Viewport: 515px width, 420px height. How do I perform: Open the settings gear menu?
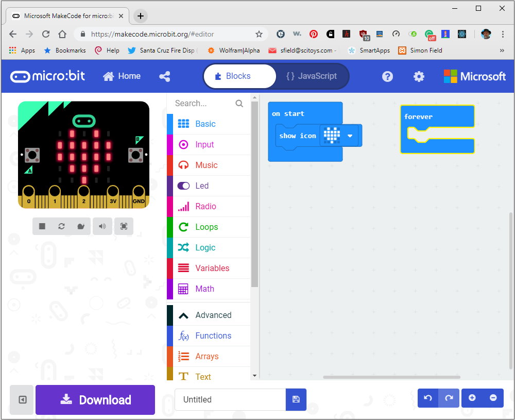click(419, 77)
